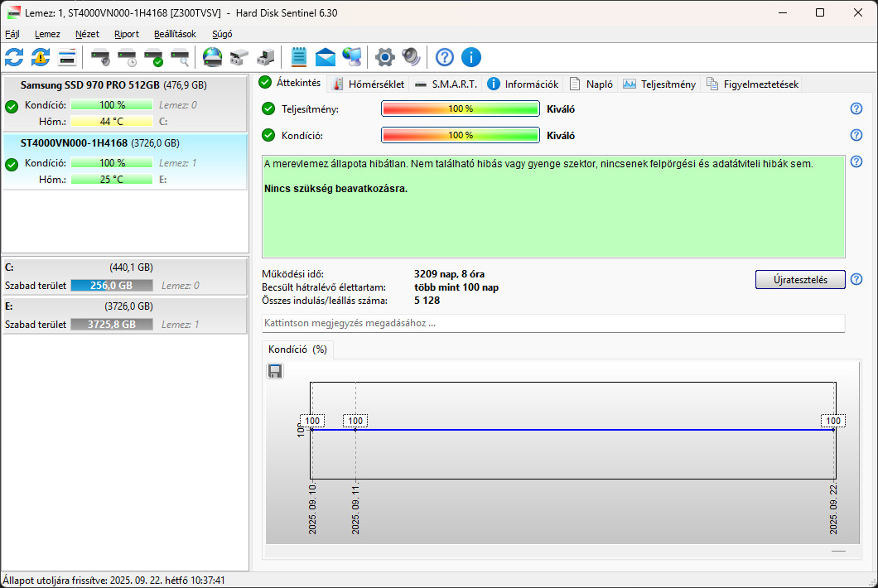Maximize the Hard Disk Sentinel window
The width and height of the screenshot is (878, 588).
click(820, 12)
